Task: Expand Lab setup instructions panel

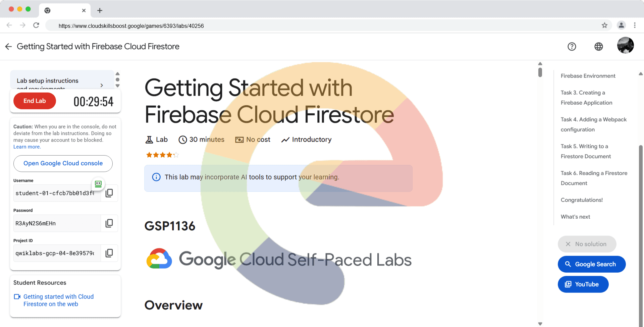Action: tap(101, 85)
